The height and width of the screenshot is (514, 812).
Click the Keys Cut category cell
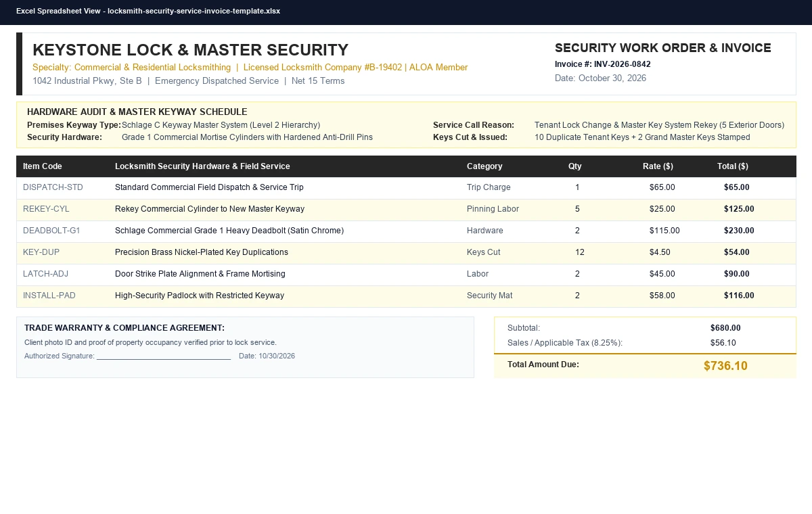484,252
